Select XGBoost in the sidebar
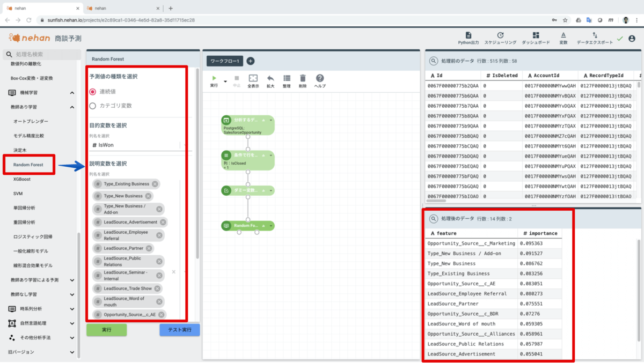Image resolution: width=644 pixels, height=363 pixels. point(22,179)
